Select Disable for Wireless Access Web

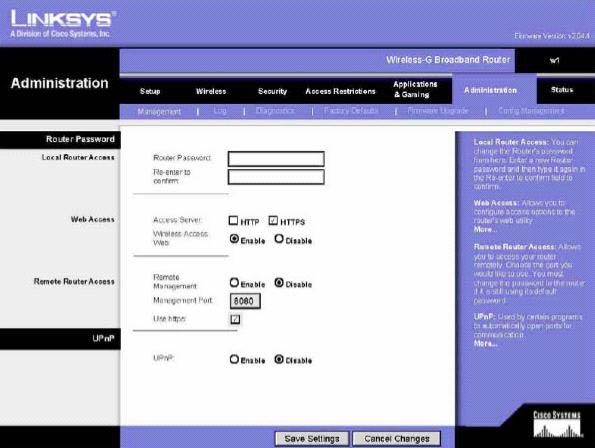279,239
